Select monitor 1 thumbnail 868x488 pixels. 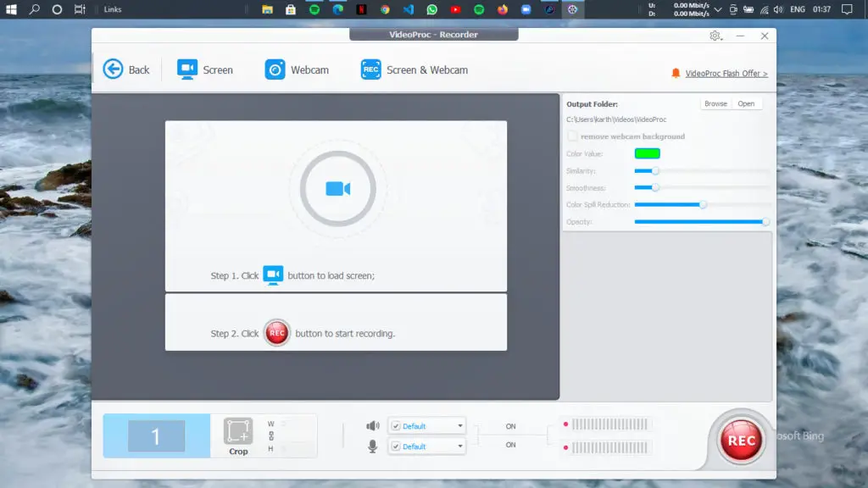[x=157, y=436]
